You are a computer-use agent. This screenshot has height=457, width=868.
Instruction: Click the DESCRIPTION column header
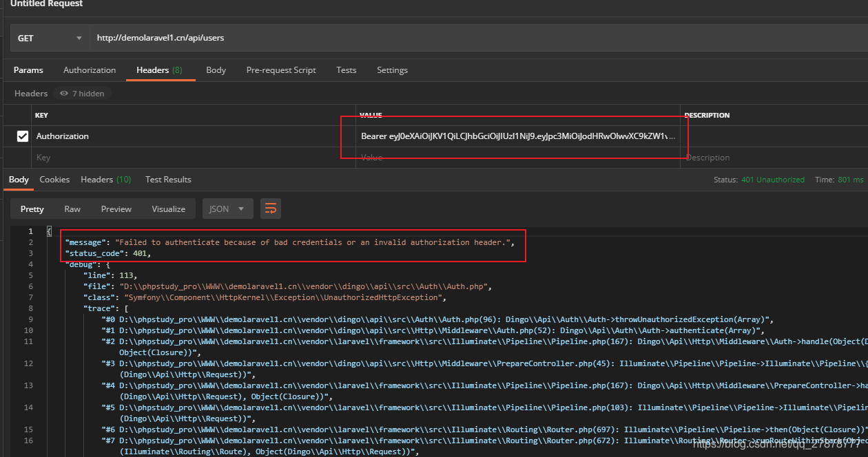(707, 116)
